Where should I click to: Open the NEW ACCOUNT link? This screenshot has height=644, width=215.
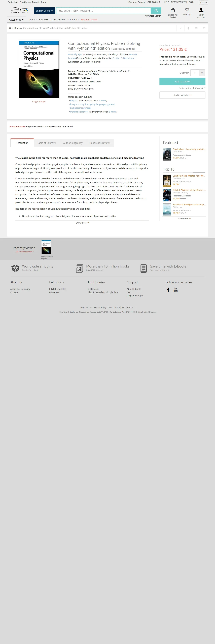pos(178,2)
